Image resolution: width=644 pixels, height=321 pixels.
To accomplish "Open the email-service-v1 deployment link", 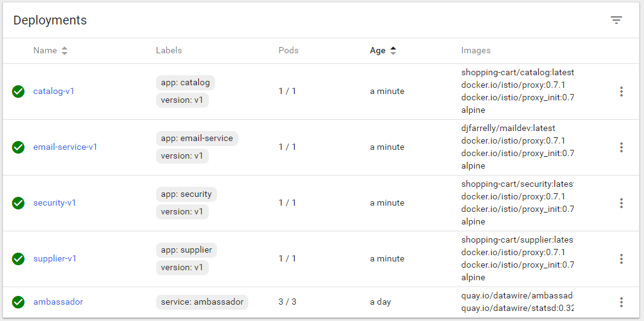I will 65,147.
